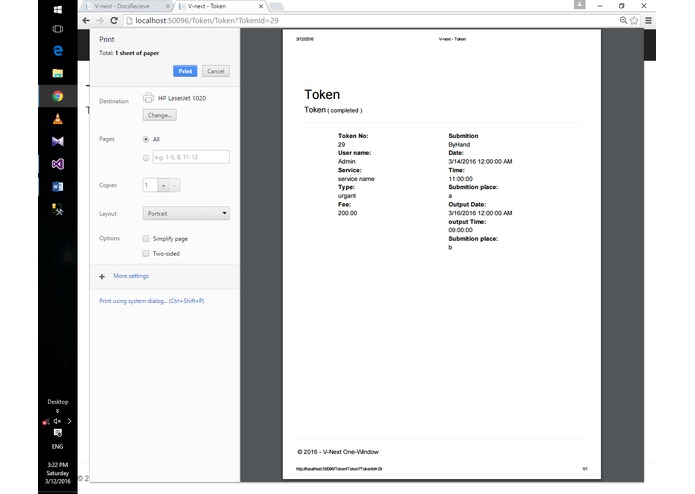Decrease copies with minus stepper
The image size is (695, 494).
coord(175,185)
